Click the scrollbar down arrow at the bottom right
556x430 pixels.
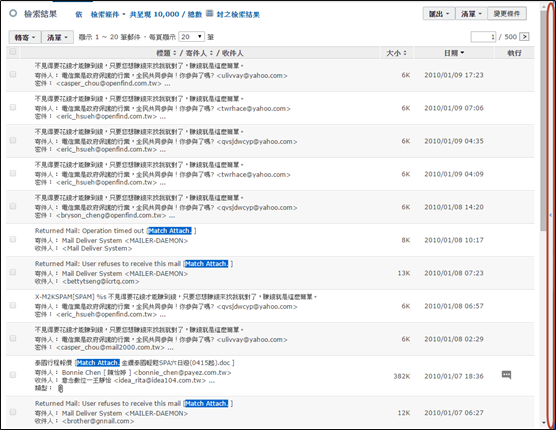coord(544,423)
